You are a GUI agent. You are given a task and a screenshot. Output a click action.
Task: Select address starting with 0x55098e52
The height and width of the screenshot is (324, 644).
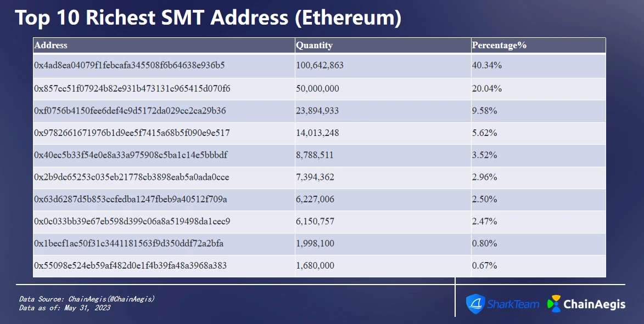click(130, 266)
